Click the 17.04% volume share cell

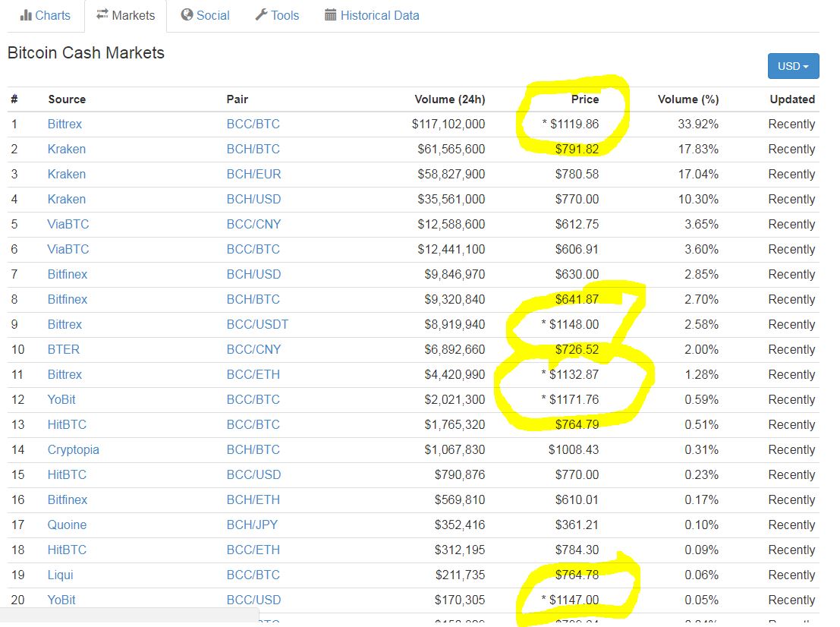click(x=698, y=174)
